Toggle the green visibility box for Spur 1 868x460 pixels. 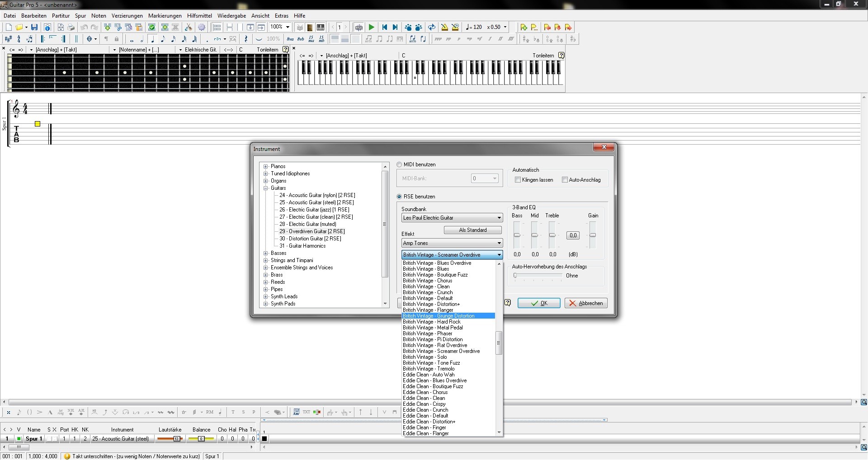(19, 439)
